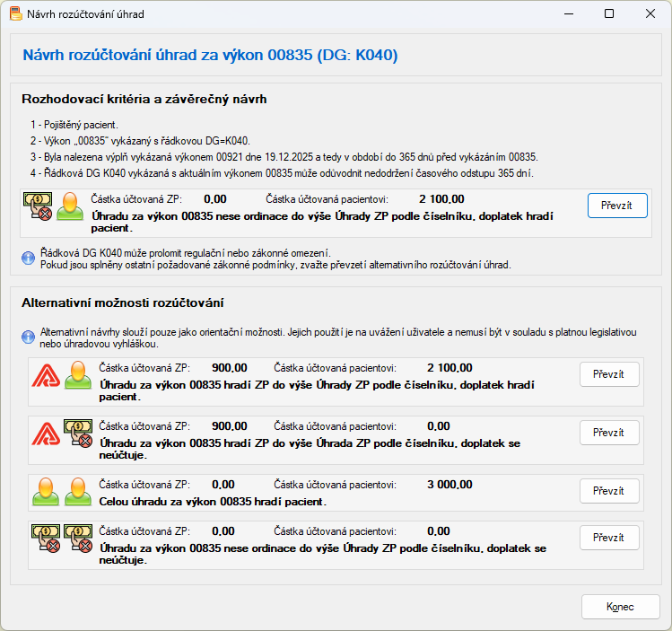Viewport: 672px width, 631px height.
Task: Click the crossed-out money icon in the 'doplatek se neúčtuje' 900,00 row
Action: (77, 433)
